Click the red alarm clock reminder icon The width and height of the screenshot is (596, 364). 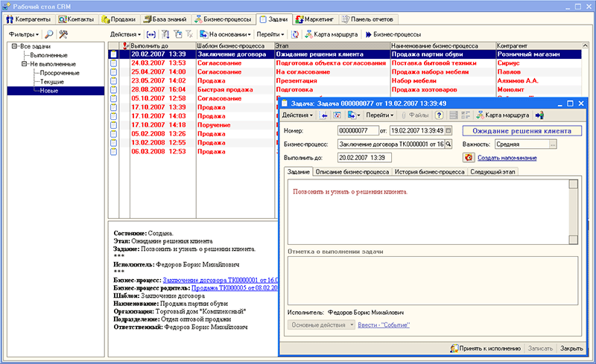469,157
